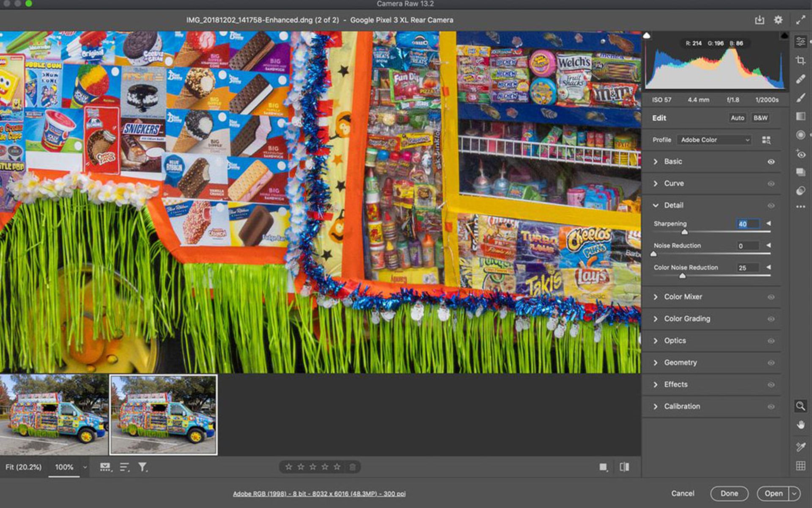Click the Sharpening slider handle
This screenshot has width=812, height=508.
coord(685,232)
